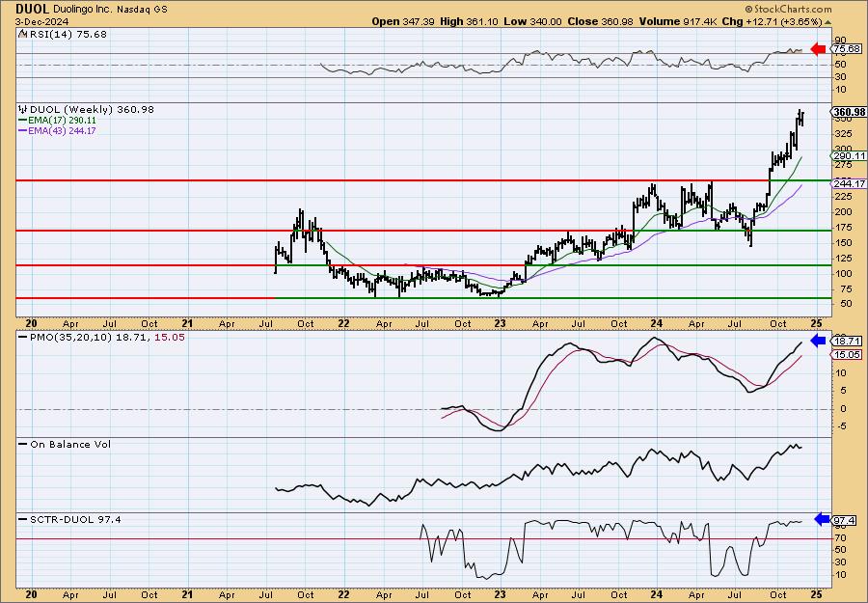The image size is (868, 603).
Task: Click the up triangle after the Chg value
Action: point(828,22)
